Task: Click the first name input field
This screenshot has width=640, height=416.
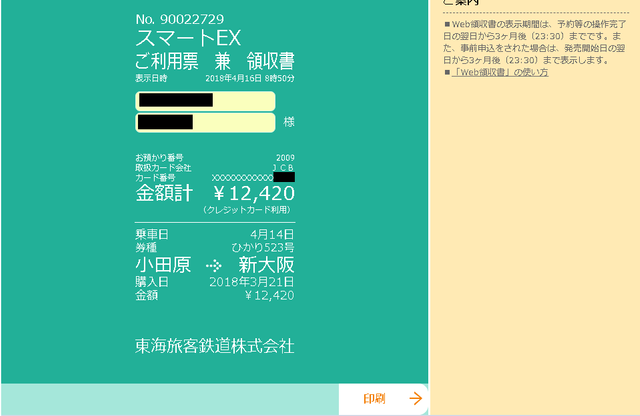Action: pyautogui.click(x=205, y=101)
